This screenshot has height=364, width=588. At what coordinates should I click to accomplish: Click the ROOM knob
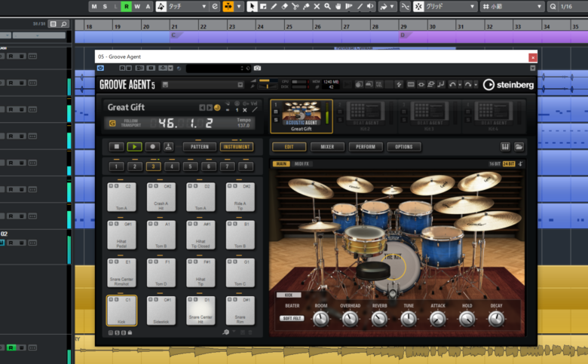point(320,319)
